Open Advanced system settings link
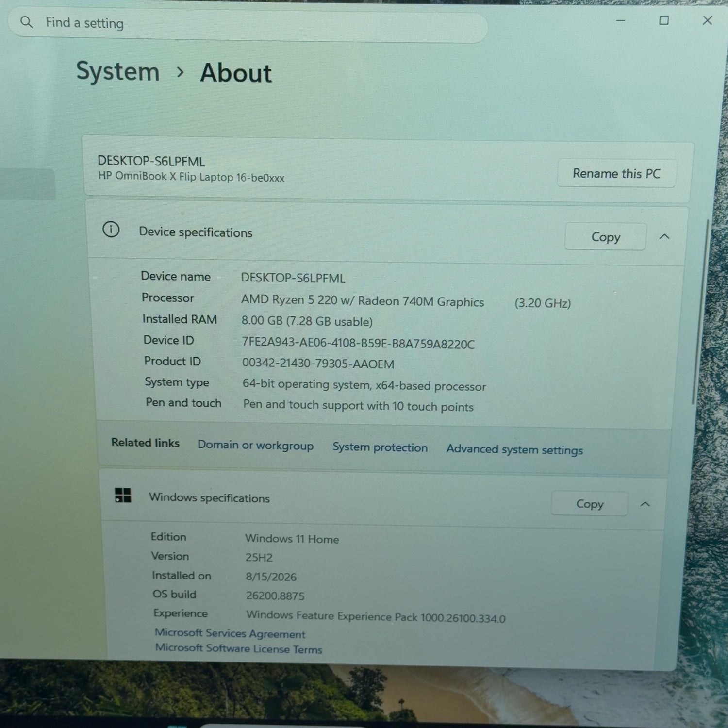The image size is (728, 728). [x=514, y=449]
